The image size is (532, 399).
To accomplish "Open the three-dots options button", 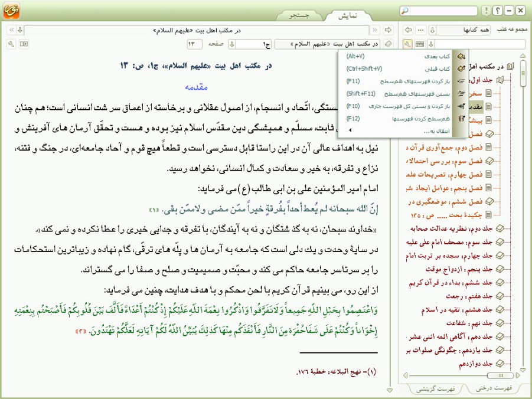I will (421, 30).
